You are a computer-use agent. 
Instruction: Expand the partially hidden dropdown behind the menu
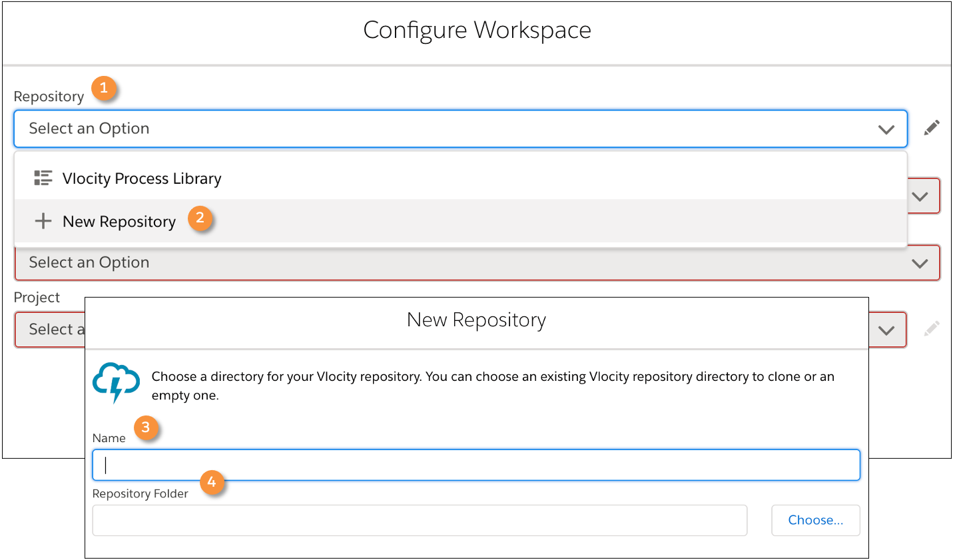[924, 196]
